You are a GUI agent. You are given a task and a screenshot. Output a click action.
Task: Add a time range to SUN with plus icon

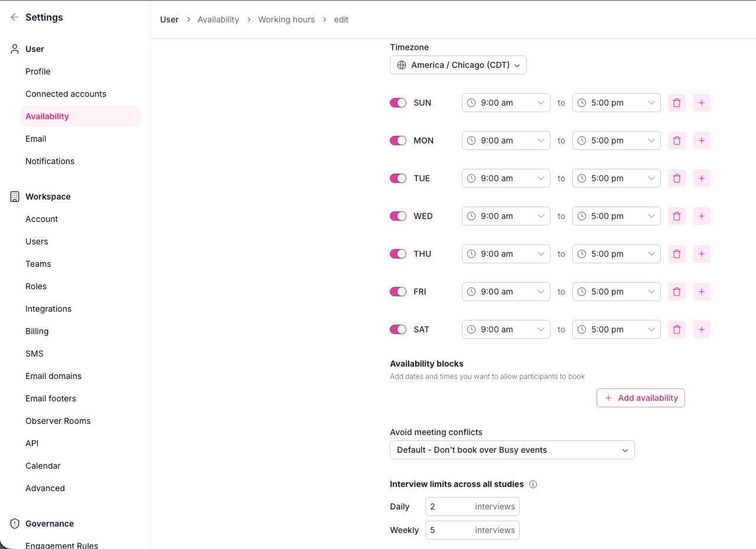click(x=702, y=103)
